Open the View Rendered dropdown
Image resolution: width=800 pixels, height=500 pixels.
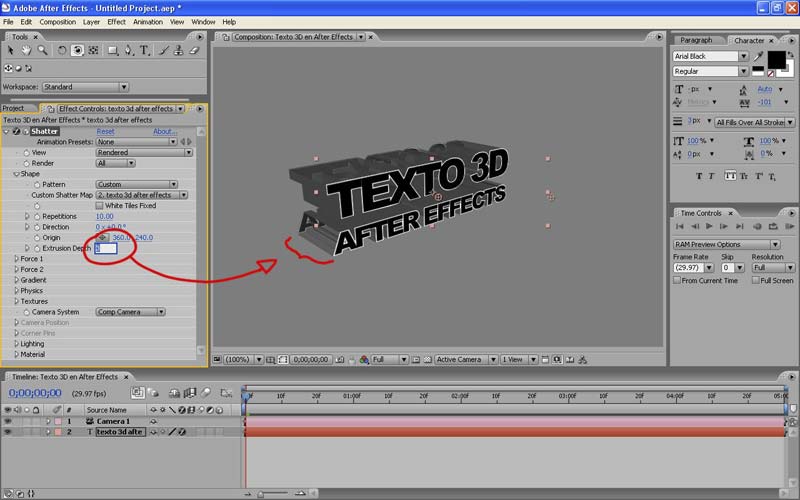[144, 153]
